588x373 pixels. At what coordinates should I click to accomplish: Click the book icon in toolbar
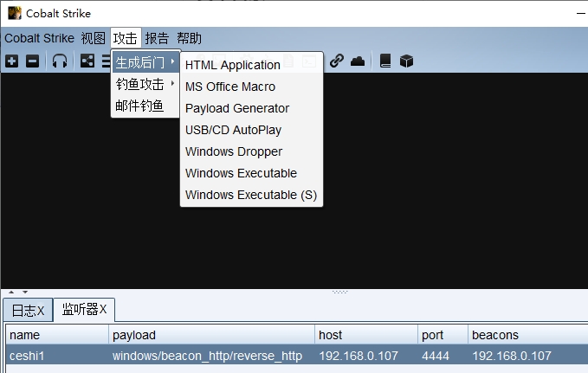(x=385, y=61)
